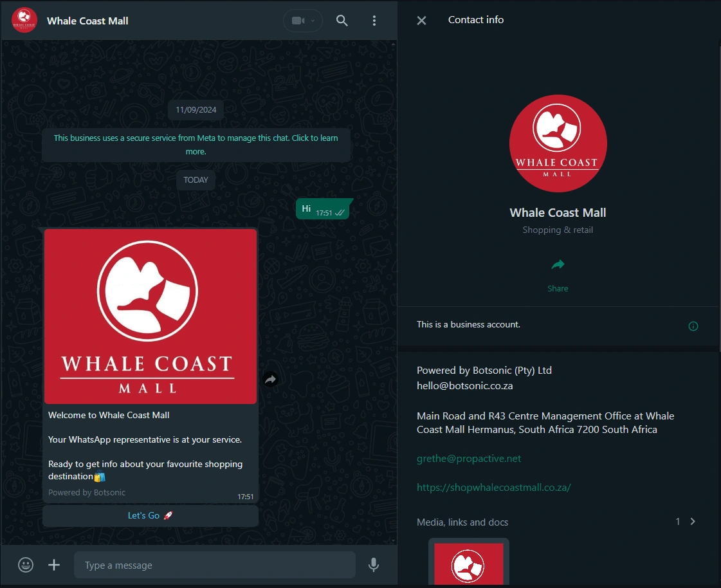Open the Whale Coast Mall logo image in chat

coord(151,317)
